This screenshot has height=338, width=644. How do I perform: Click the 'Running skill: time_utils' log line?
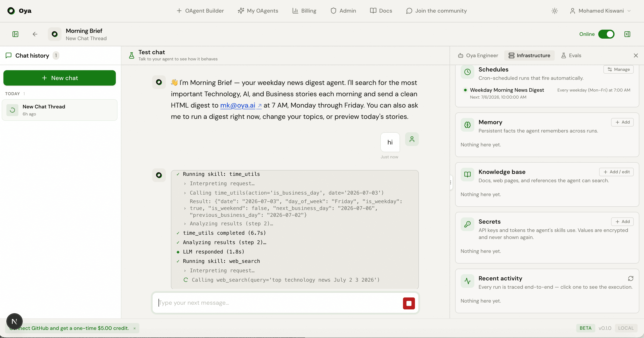221,174
